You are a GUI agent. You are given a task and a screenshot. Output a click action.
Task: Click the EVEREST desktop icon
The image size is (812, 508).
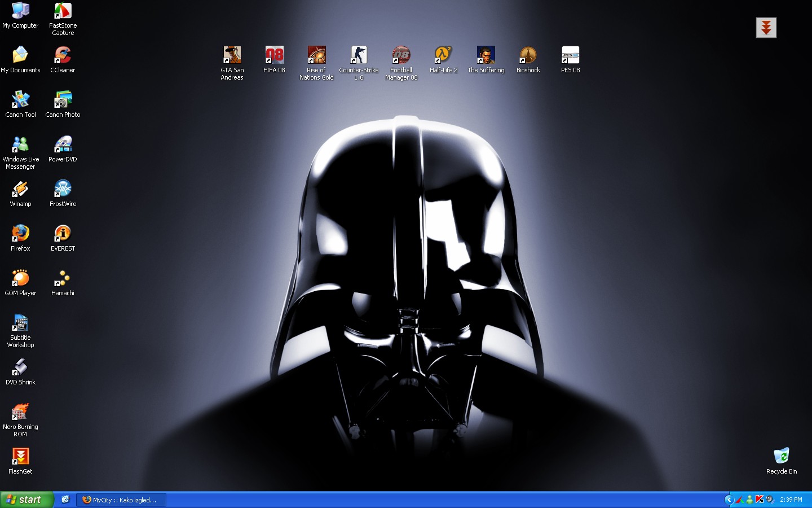point(63,238)
